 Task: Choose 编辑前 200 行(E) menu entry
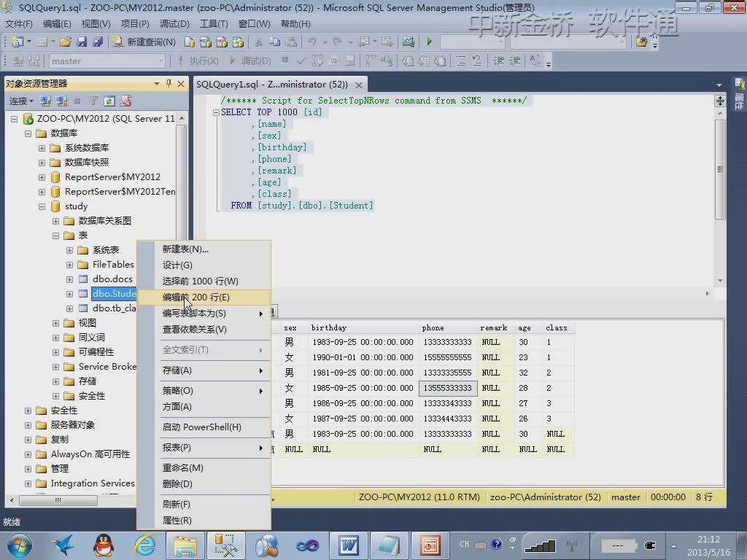(x=204, y=297)
